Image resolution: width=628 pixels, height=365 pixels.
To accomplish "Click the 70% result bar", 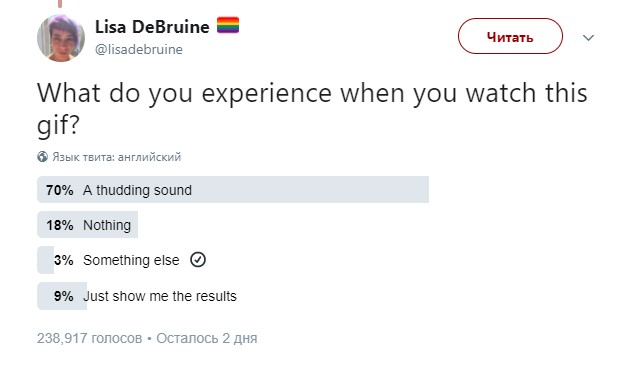I will [233, 190].
